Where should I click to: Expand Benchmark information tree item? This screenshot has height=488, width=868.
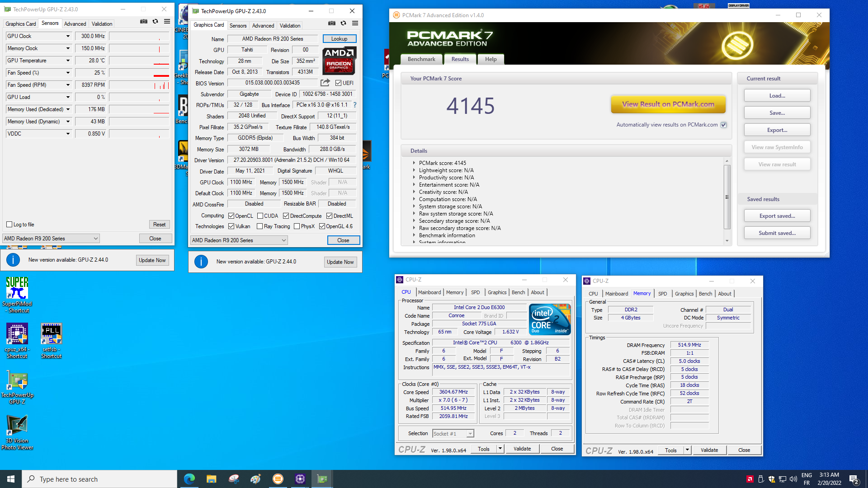tap(414, 235)
